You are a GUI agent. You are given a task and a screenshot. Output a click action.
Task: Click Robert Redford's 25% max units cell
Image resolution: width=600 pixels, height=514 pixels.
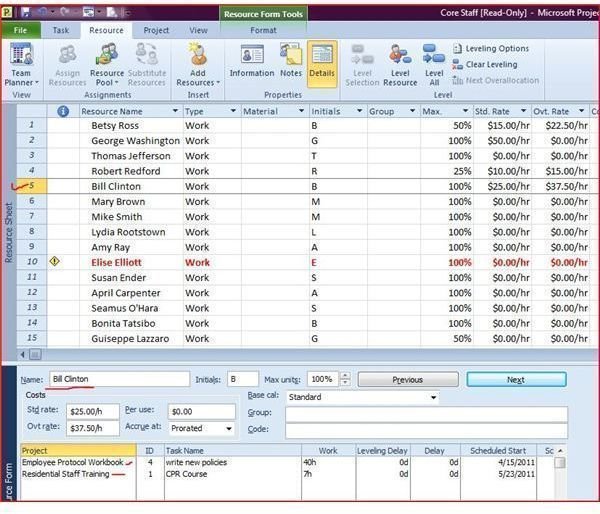(x=447, y=171)
